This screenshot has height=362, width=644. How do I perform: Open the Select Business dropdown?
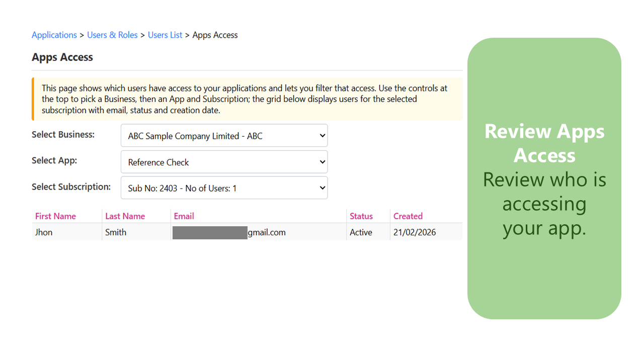(x=224, y=135)
